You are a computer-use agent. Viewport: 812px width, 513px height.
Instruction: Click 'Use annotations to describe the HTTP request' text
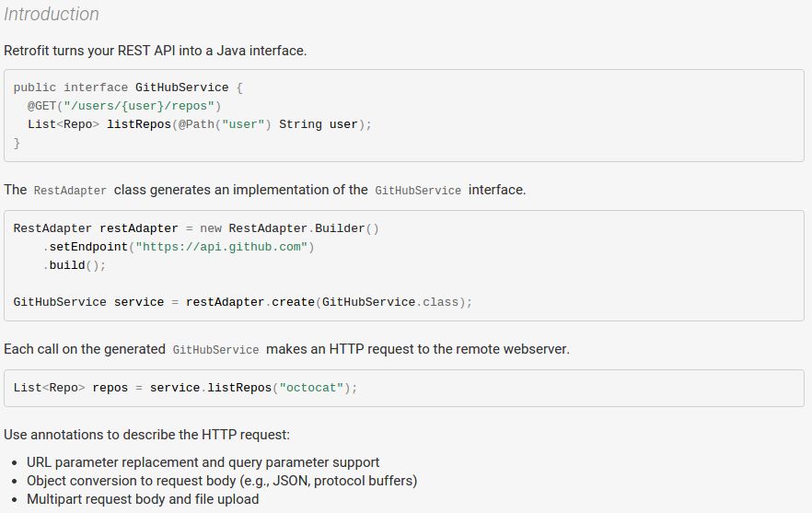pyautogui.click(x=147, y=434)
